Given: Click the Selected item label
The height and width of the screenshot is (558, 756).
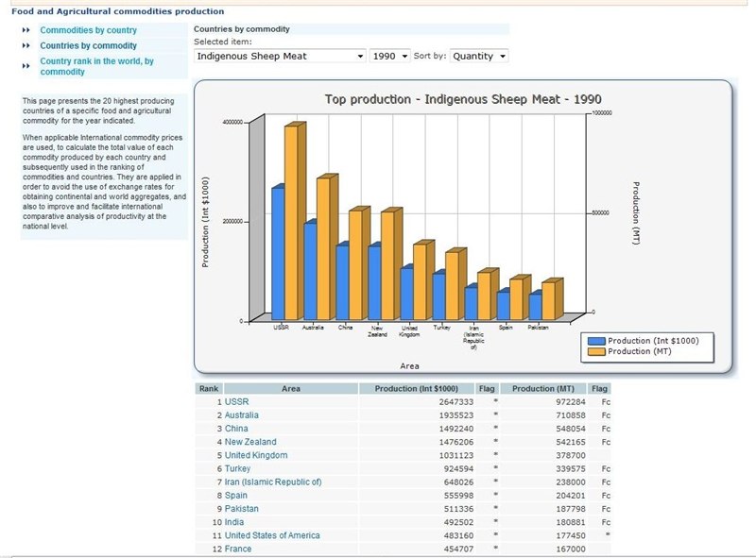Looking at the screenshot, I should coord(223,42).
